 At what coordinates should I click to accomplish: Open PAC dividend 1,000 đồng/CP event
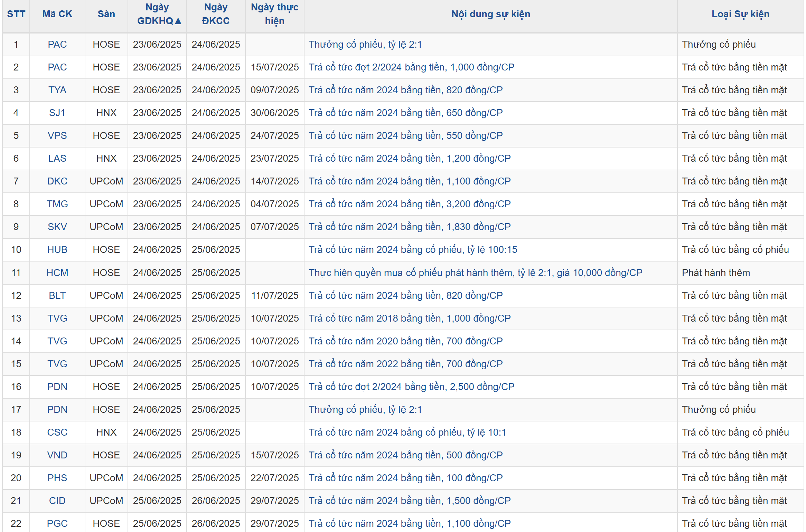coord(412,67)
